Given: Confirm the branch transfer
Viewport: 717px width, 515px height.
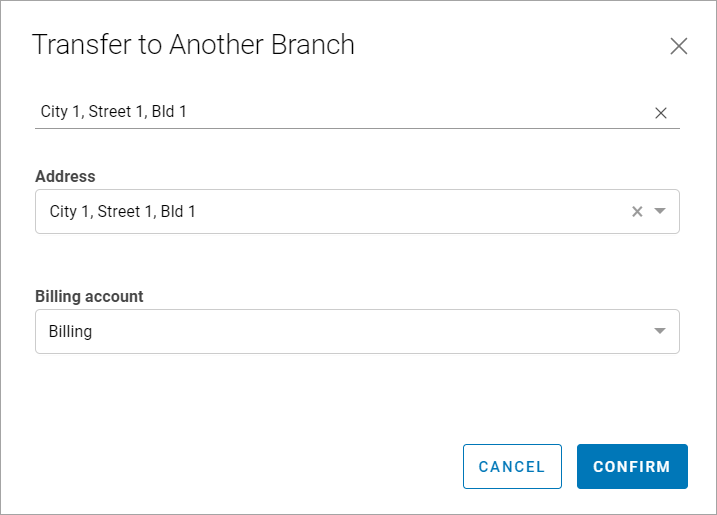Looking at the screenshot, I should [632, 467].
